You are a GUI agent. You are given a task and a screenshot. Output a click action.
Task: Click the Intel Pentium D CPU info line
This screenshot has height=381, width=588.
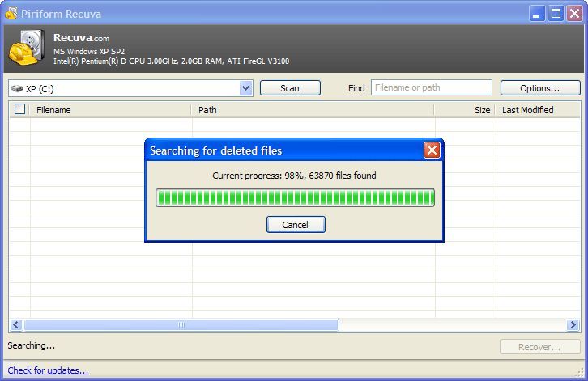coord(171,61)
